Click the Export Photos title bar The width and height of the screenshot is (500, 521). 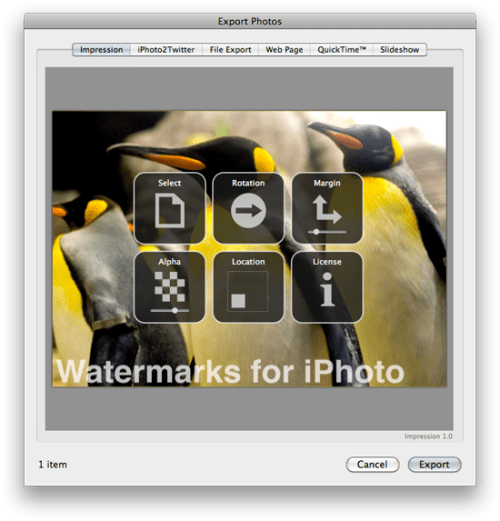pyautogui.click(x=250, y=21)
